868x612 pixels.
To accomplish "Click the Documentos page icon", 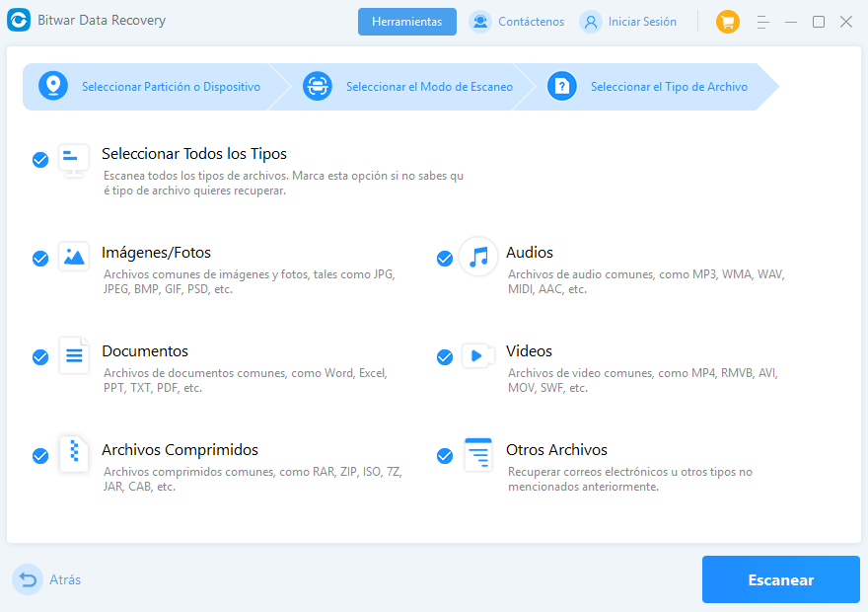I will (x=74, y=355).
